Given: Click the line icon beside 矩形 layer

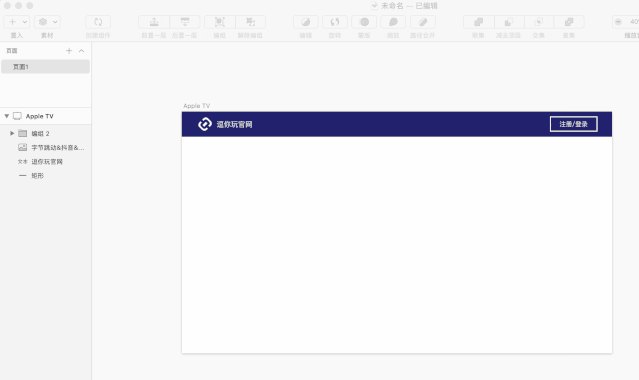Looking at the screenshot, I should click(22, 176).
